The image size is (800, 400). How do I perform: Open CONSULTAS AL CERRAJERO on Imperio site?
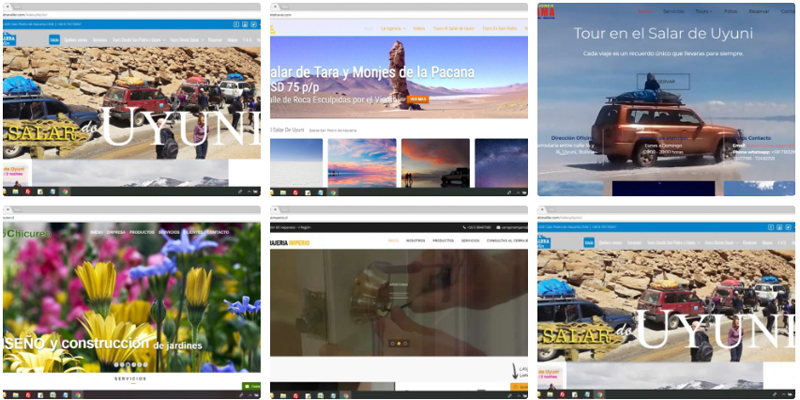pyautogui.click(x=507, y=240)
